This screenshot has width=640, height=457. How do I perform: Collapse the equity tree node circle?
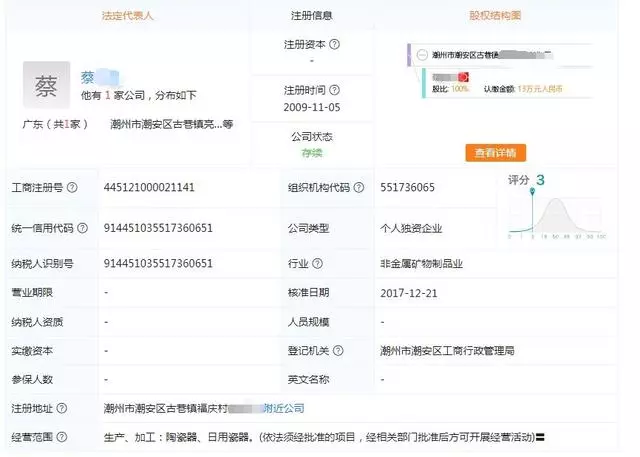[422, 55]
